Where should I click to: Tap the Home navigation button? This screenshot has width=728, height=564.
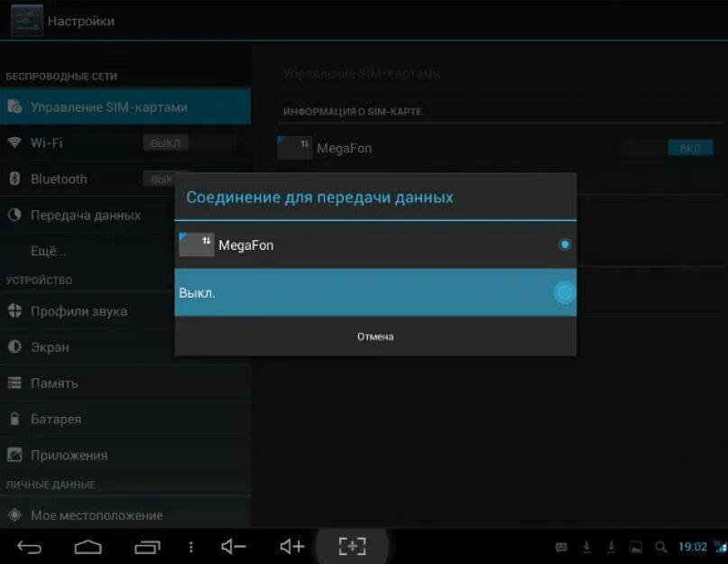coord(88,547)
